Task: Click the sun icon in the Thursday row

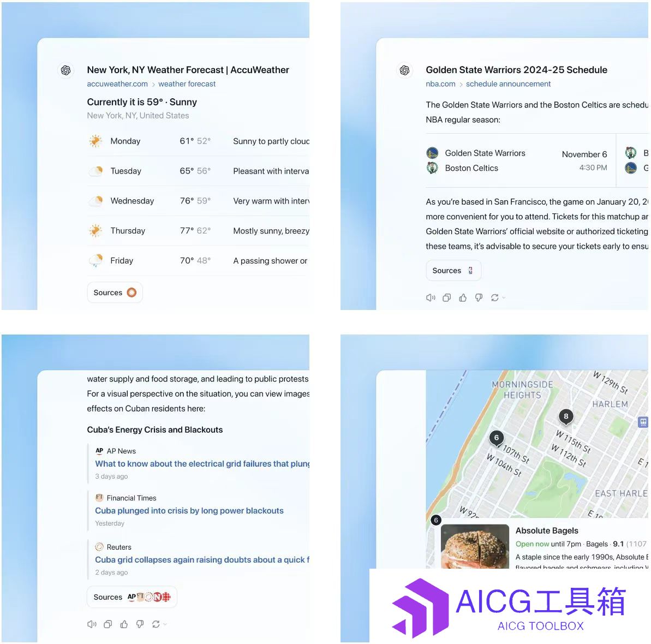Action: [95, 231]
